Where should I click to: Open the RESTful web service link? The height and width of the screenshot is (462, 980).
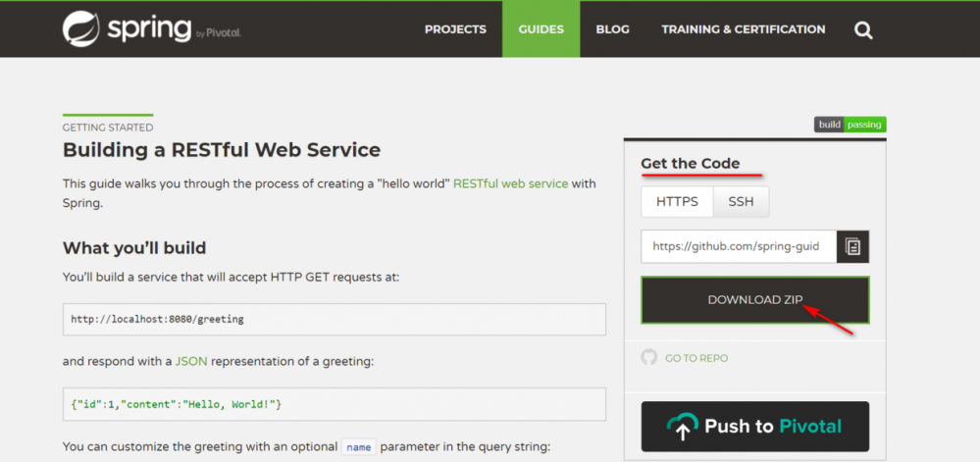(x=511, y=183)
